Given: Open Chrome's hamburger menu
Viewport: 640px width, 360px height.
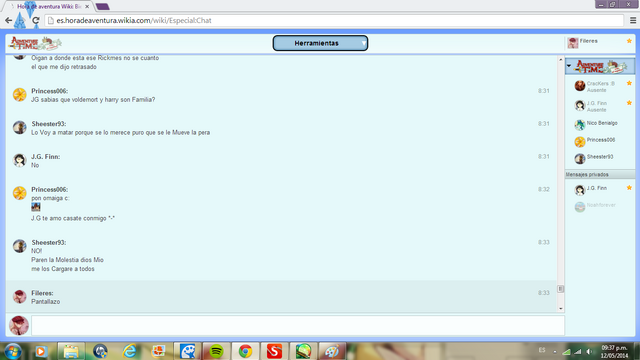Looking at the screenshot, I should pyautogui.click(x=633, y=20).
